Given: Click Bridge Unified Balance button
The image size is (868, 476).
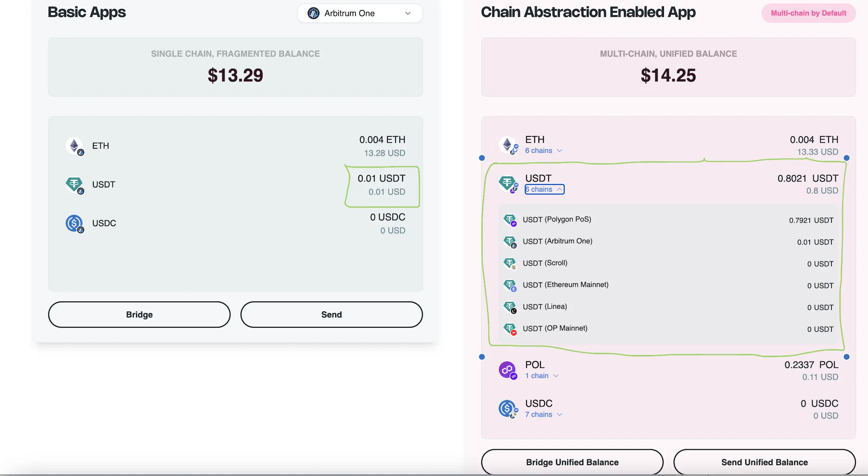Looking at the screenshot, I should 572,462.
